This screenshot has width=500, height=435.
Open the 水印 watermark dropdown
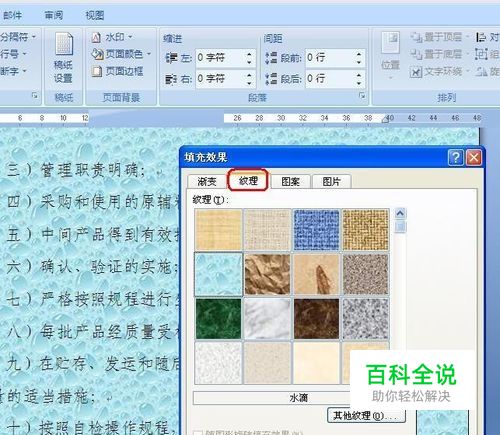click(112, 37)
